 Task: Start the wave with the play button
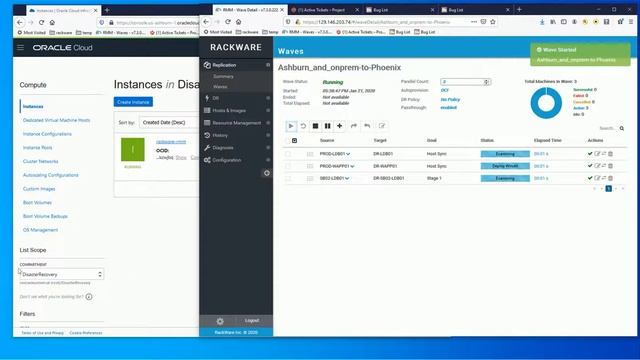point(291,126)
